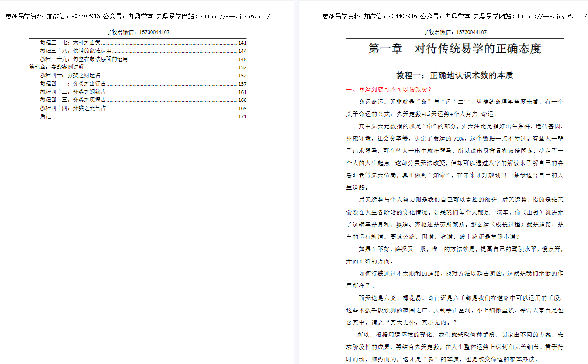Click page number 141 in contents
588x364 pixels.
tap(242, 43)
